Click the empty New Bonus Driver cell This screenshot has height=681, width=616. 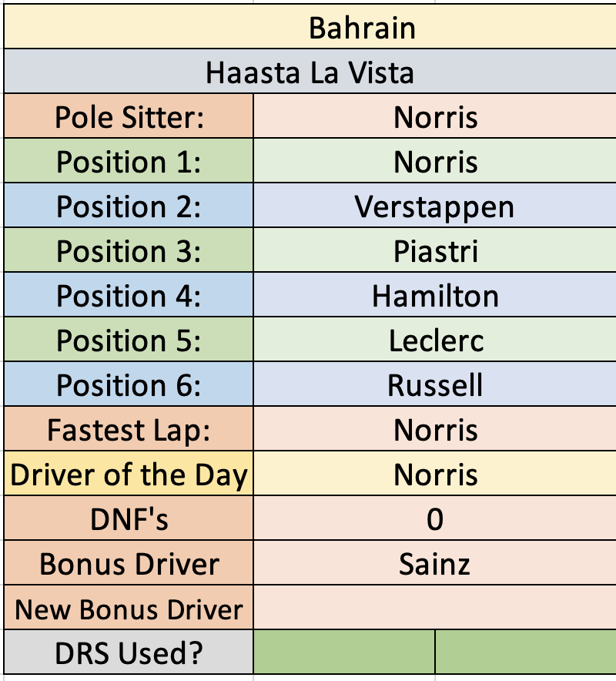click(435, 608)
